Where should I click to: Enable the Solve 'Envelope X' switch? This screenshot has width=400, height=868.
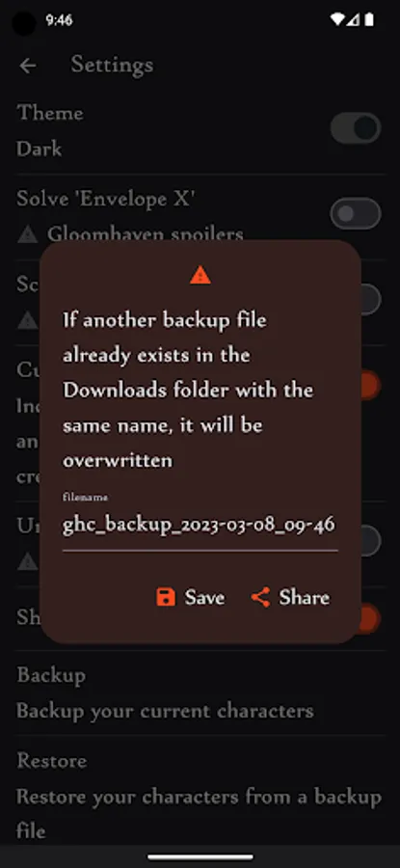click(356, 214)
